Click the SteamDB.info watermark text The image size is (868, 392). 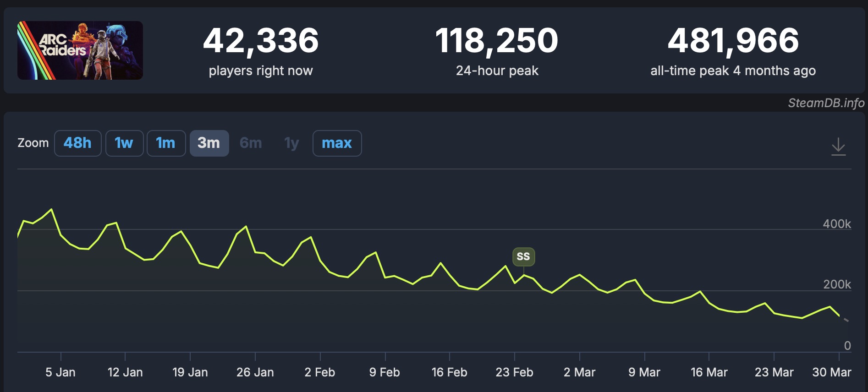coord(826,103)
